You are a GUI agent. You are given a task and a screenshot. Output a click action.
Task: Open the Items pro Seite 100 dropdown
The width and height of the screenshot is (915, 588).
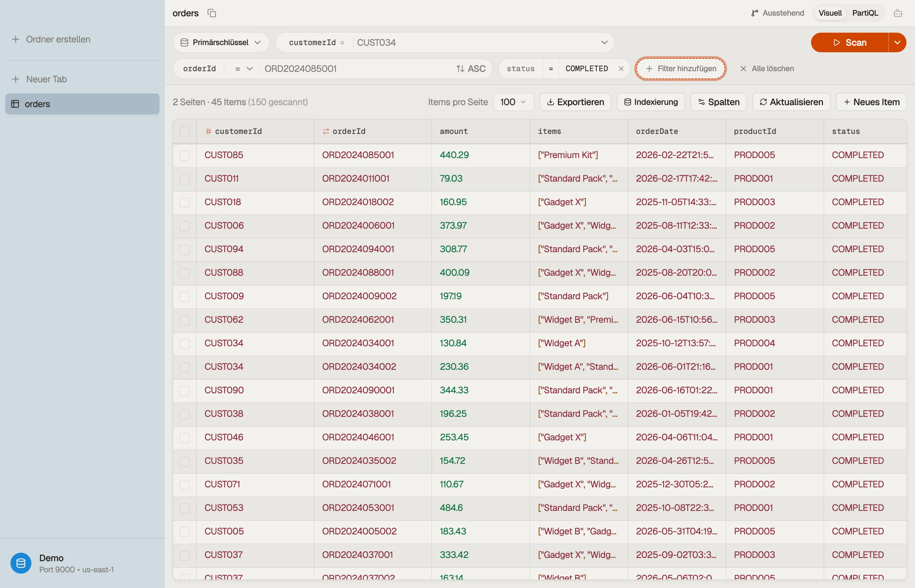[x=513, y=102]
